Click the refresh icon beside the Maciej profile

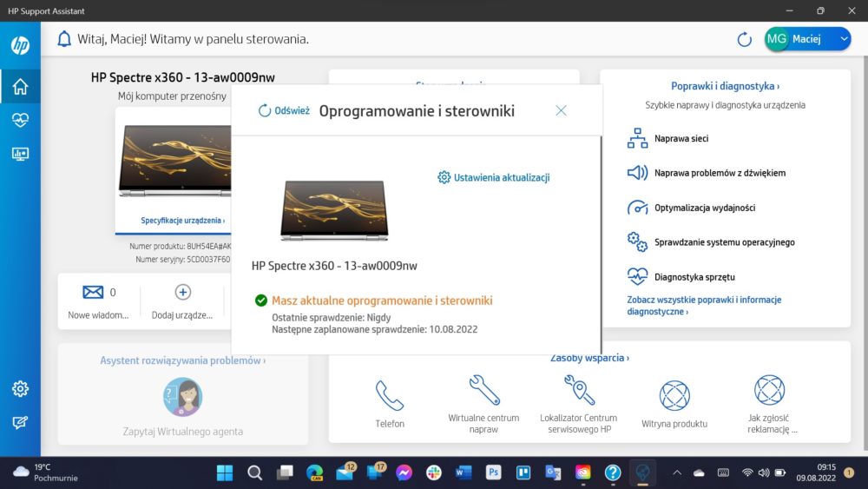(744, 39)
